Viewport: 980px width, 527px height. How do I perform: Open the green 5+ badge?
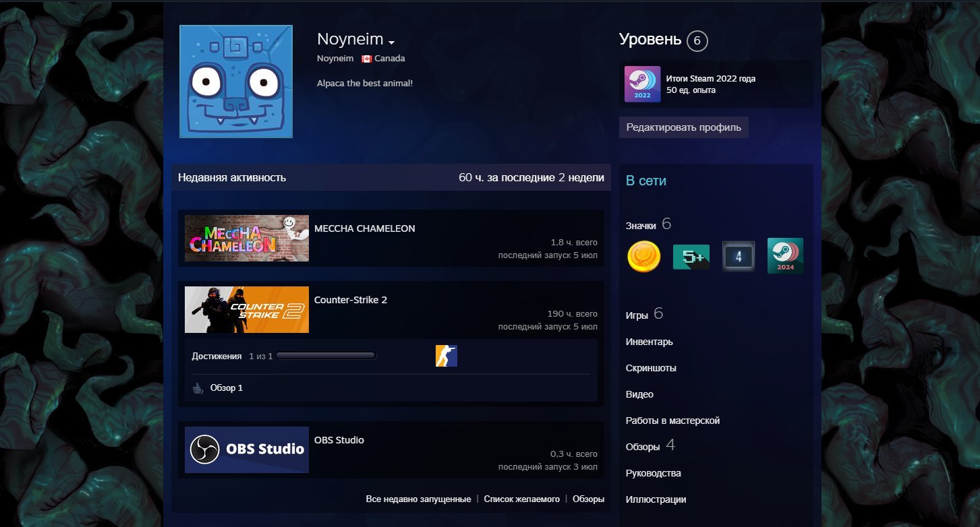click(x=691, y=257)
